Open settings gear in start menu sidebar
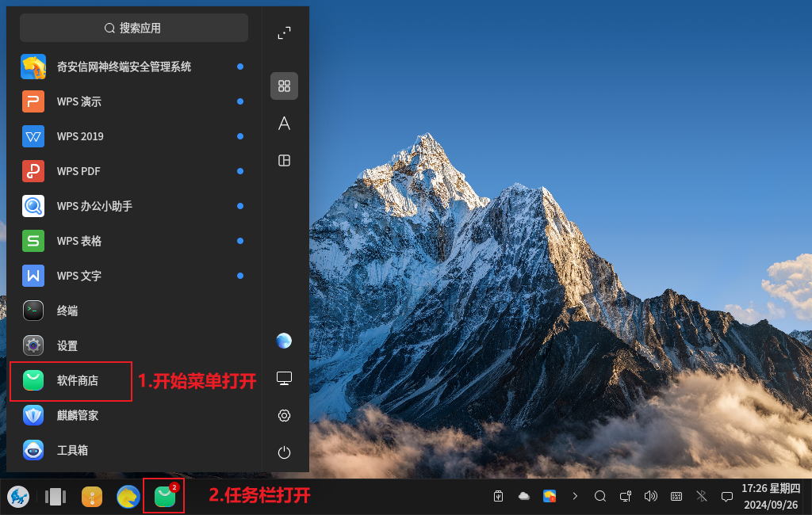Image resolution: width=812 pixels, height=515 pixels. (284, 416)
